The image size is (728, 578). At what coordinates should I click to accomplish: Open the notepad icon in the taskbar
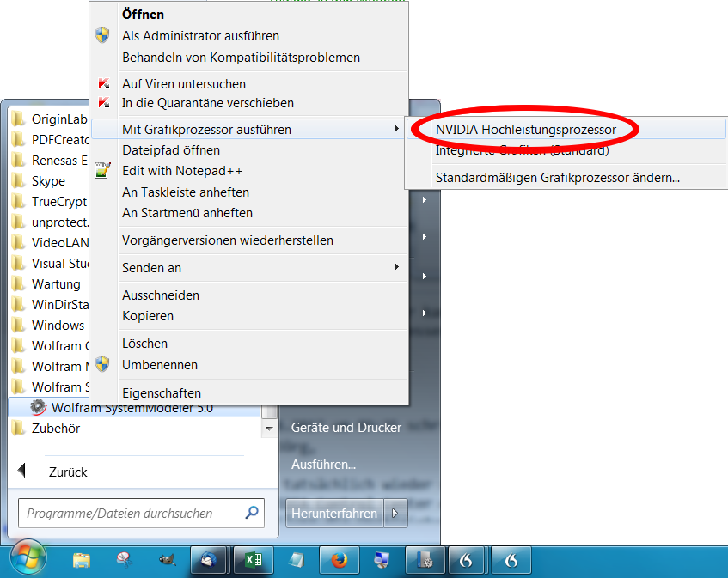pos(296,560)
